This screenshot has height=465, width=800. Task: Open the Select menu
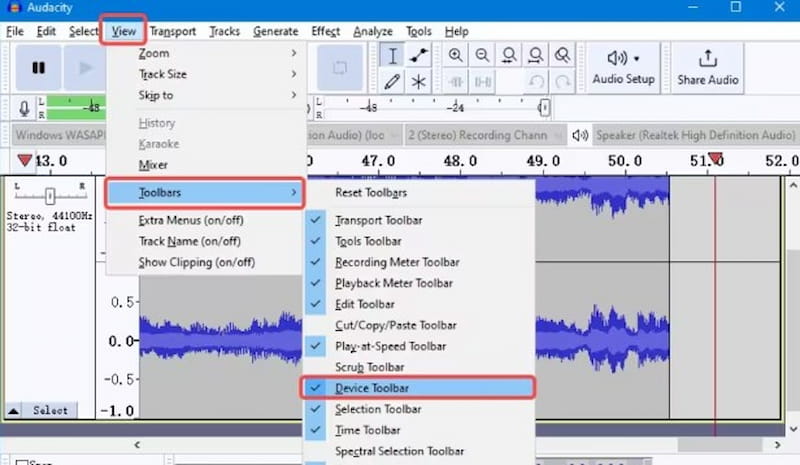point(83,31)
